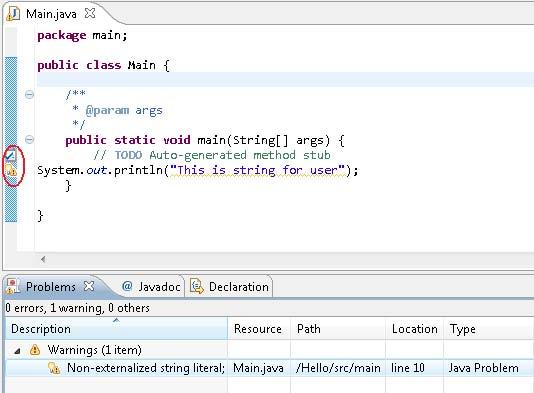The height and width of the screenshot is (393, 534).
Task: Select the Non-externalized string literal warning
Action: (146, 368)
